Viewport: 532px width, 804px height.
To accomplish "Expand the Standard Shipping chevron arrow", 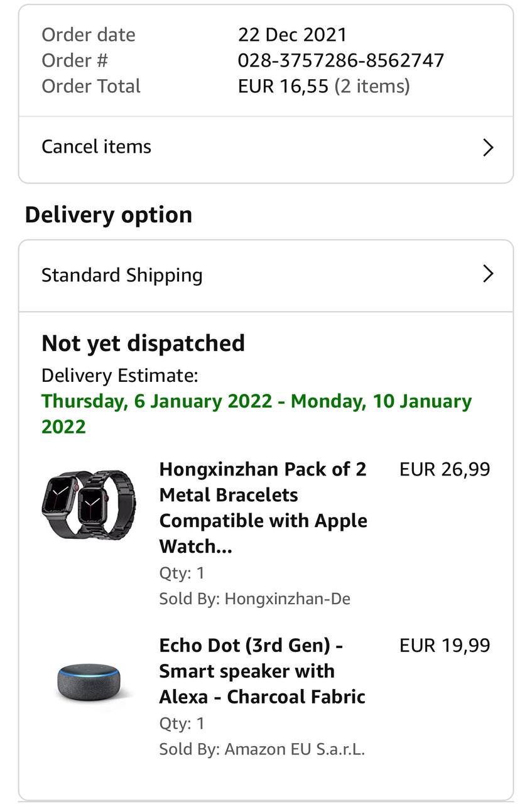I will coord(488,274).
